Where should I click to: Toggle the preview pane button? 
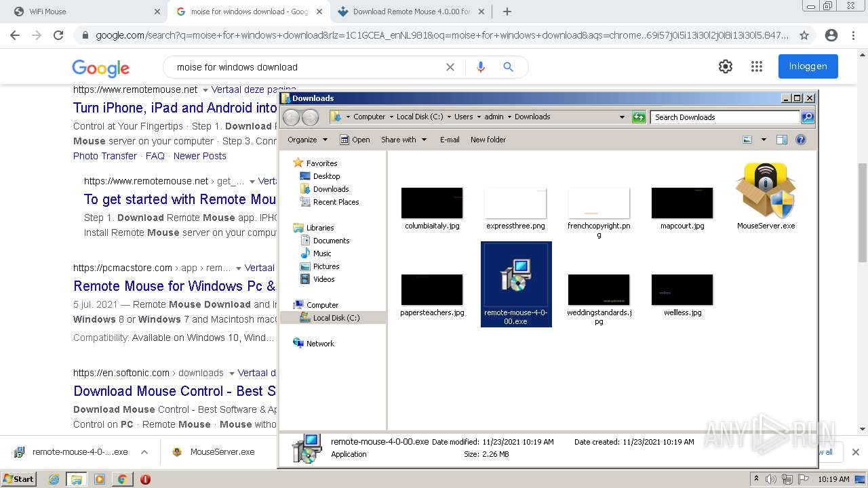(x=782, y=140)
